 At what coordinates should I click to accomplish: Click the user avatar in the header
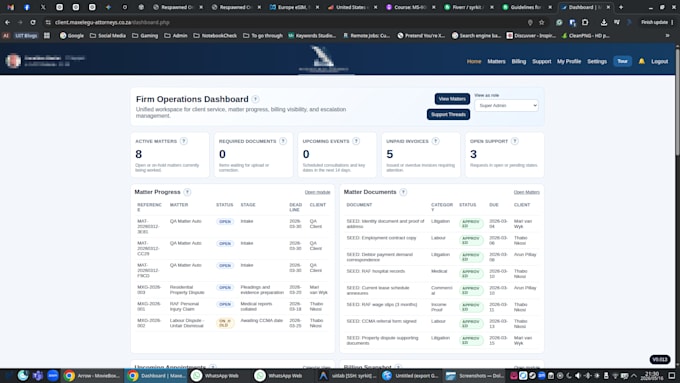point(13,61)
